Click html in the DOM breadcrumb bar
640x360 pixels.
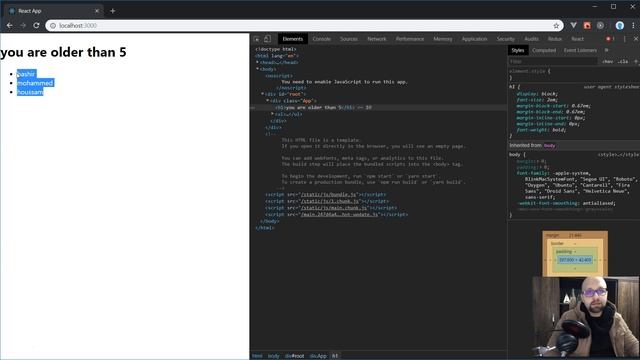tap(257, 356)
